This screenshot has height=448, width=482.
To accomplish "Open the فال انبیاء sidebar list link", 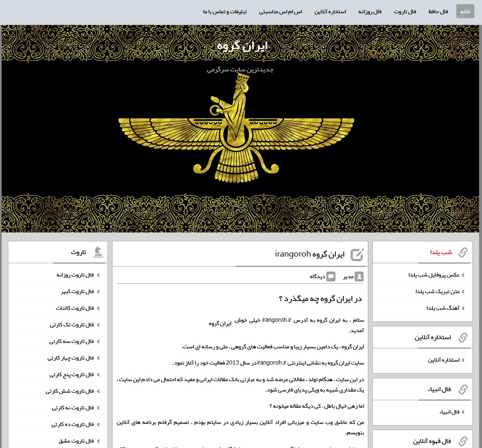I will tap(450, 412).
